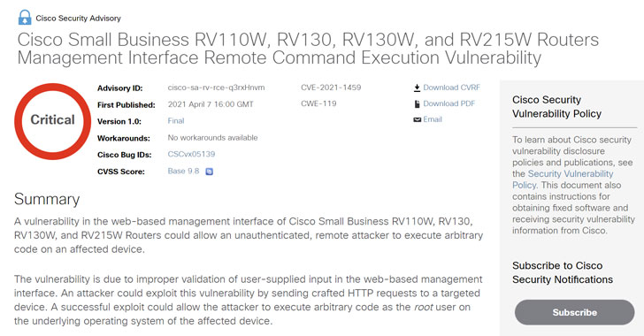This screenshot has height=336, width=644.
Task: Click the red Critical severity badge
Action: pyautogui.click(x=52, y=122)
